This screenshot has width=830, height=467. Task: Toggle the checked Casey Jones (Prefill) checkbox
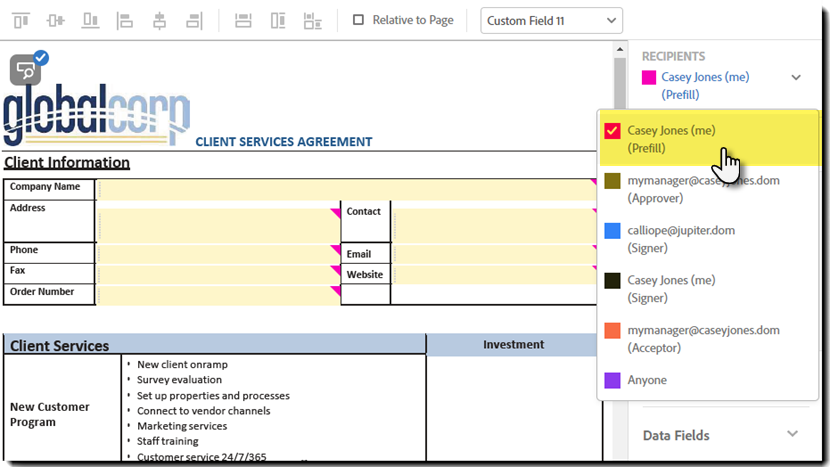tap(613, 131)
